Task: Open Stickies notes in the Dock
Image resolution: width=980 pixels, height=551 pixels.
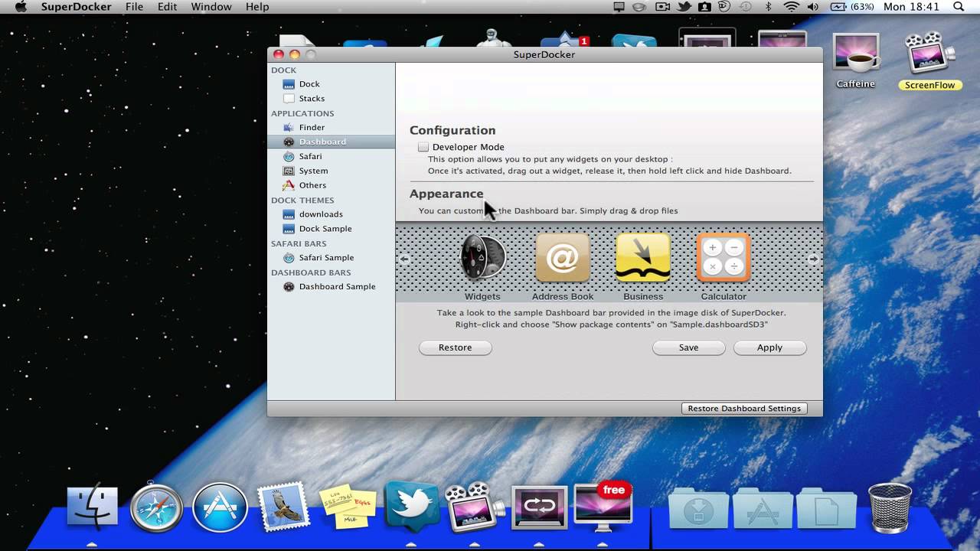Action: [x=348, y=507]
